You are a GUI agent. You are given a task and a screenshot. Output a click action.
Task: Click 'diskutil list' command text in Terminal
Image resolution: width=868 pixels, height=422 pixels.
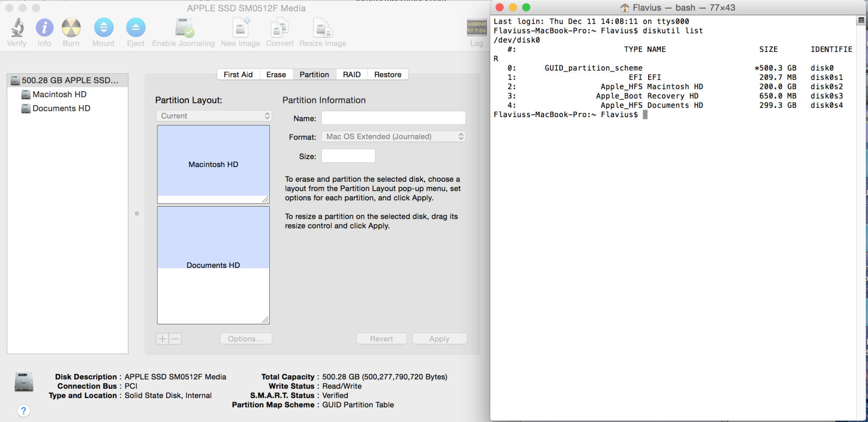coord(673,31)
